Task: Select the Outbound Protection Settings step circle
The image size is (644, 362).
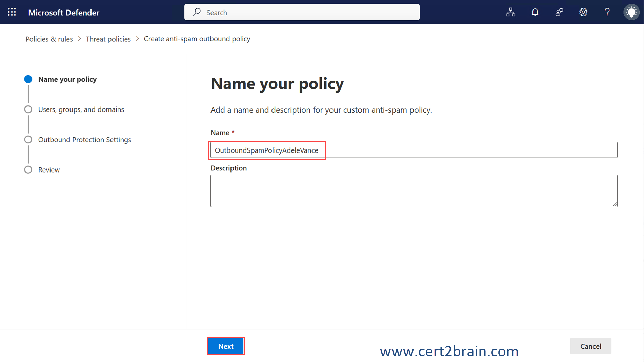Action: 28,140
